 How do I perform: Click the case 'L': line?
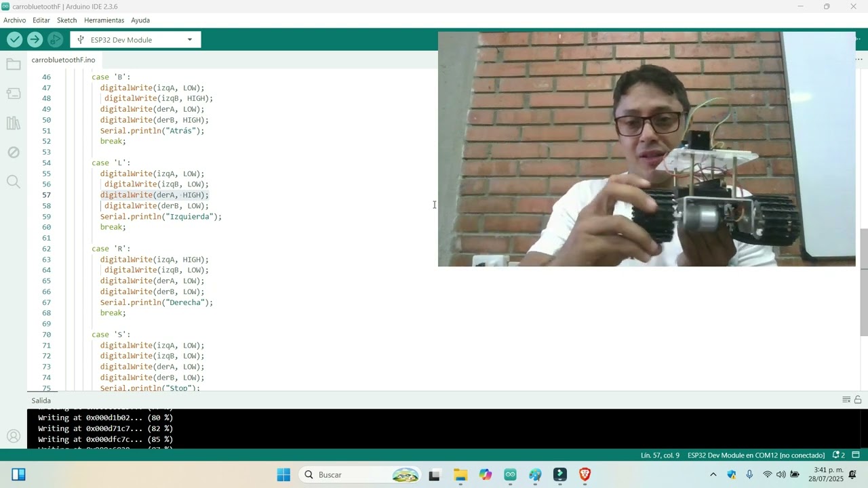111,163
